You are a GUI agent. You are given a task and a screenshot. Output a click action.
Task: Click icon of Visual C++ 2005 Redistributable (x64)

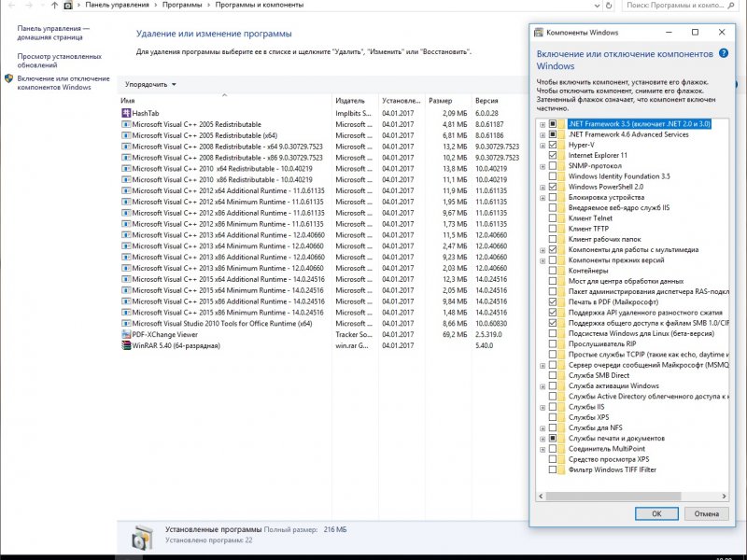[x=126, y=135]
